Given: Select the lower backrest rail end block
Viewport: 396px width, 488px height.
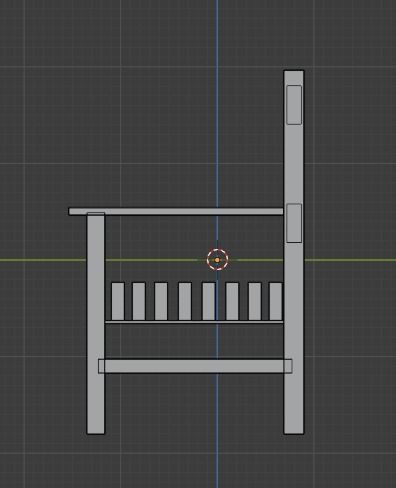Looking at the screenshot, I should (294, 223).
